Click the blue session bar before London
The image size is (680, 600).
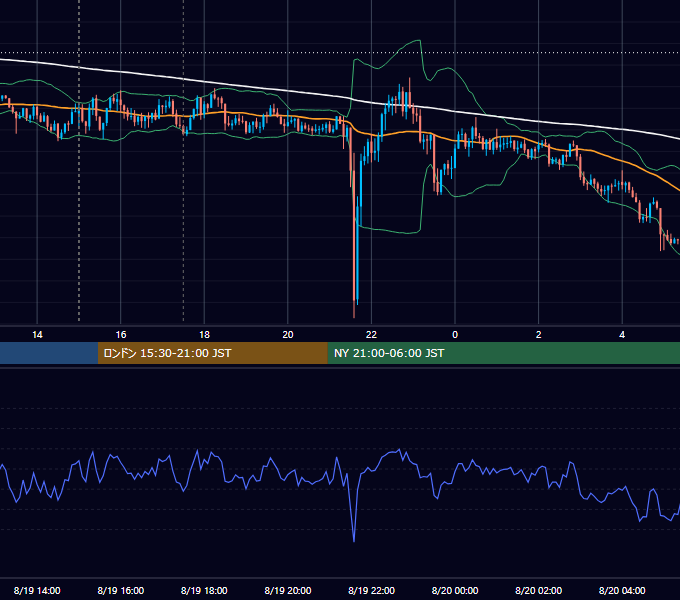49,353
